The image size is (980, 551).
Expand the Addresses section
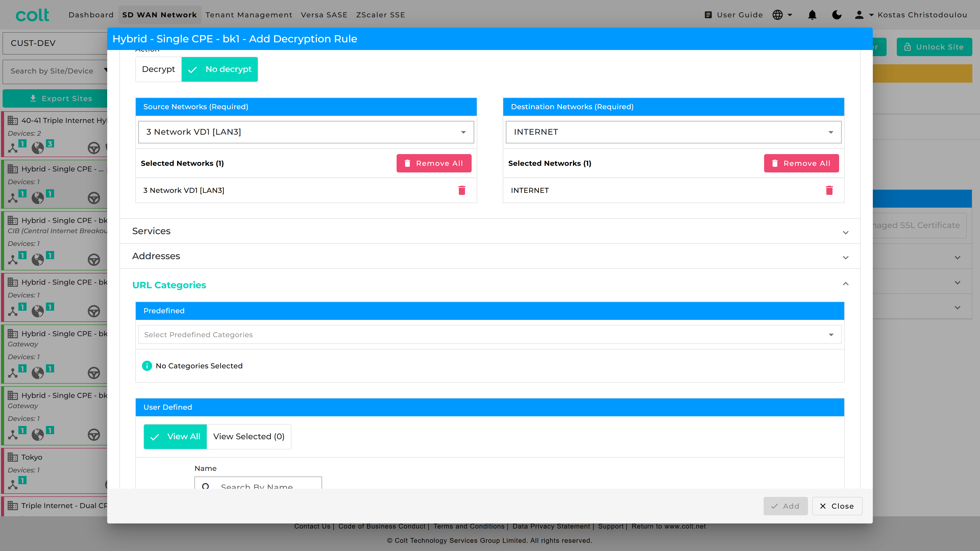tap(490, 256)
